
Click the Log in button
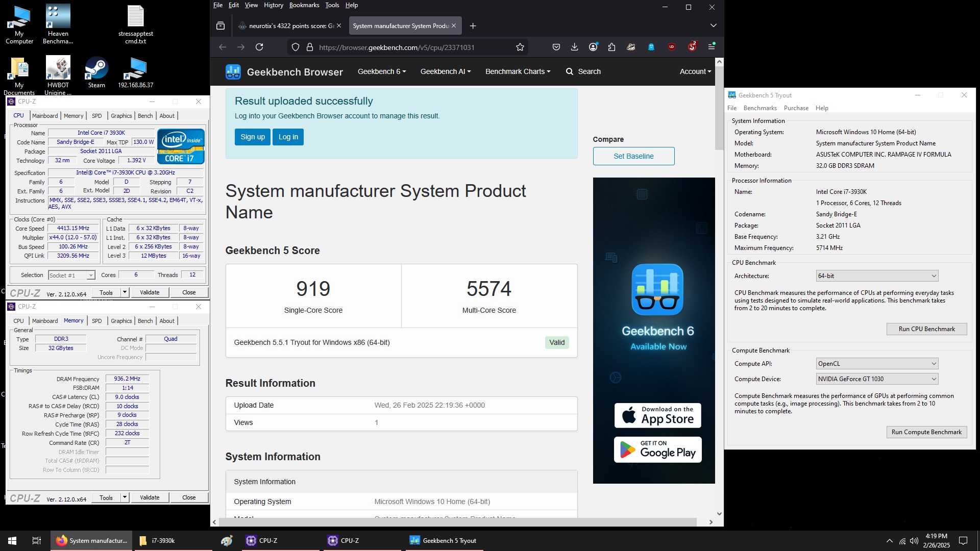click(x=288, y=137)
